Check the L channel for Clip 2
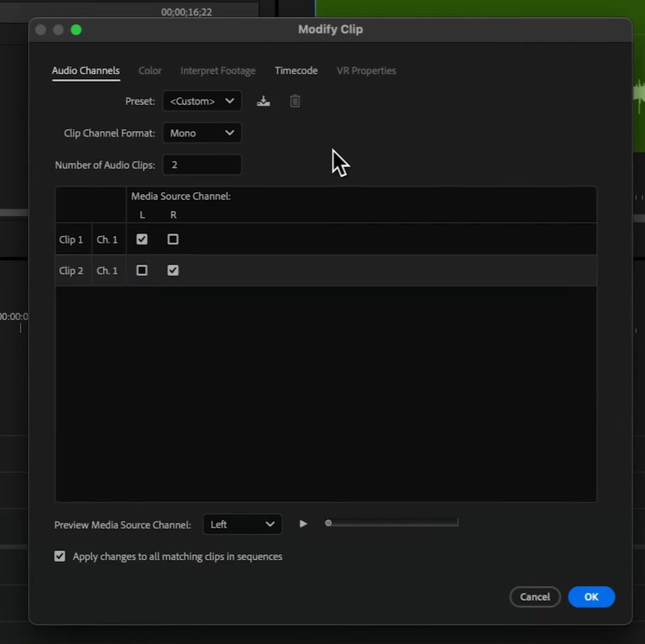The height and width of the screenshot is (644, 645). [142, 270]
